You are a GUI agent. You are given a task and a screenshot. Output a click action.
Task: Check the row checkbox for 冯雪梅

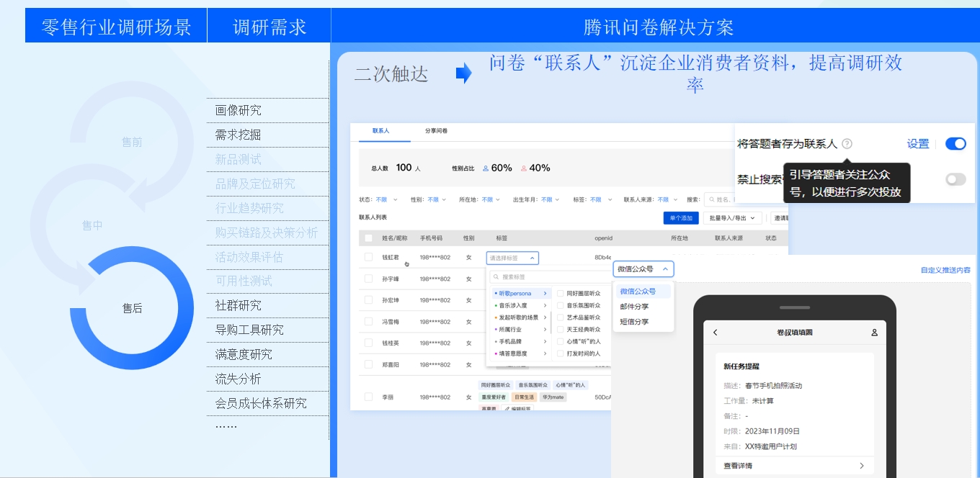pyautogui.click(x=369, y=322)
